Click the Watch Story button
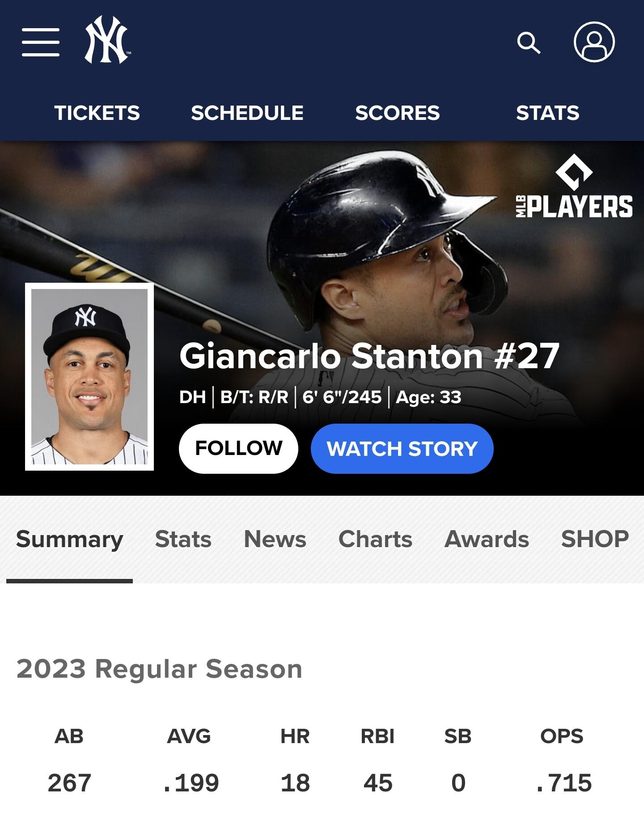 click(402, 448)
